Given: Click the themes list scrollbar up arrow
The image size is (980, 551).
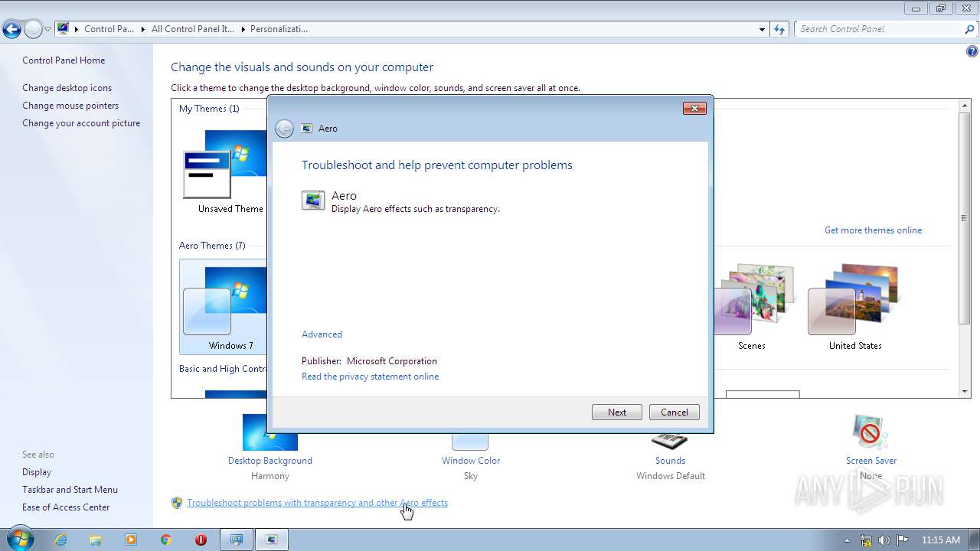Looking at the screenshot, I should 965,106.
